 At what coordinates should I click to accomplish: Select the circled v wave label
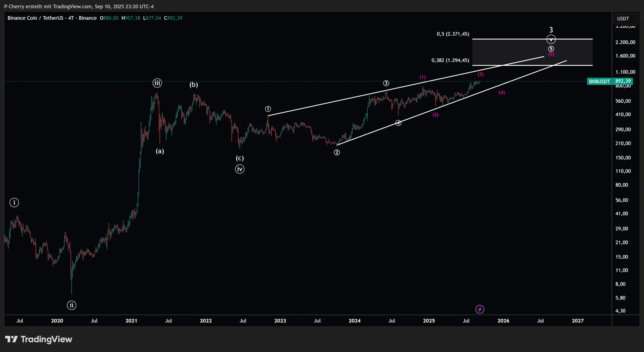[551, 40]
